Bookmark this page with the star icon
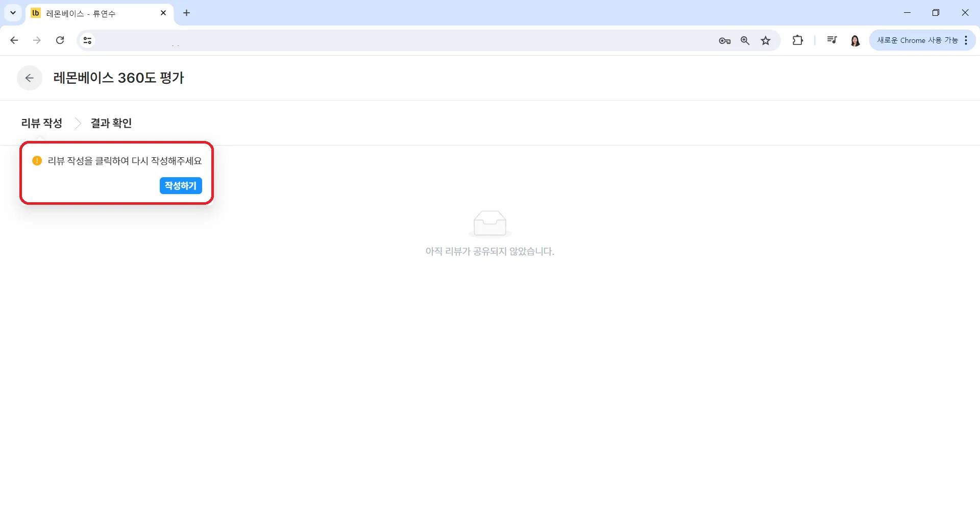Image resolution: width=980 pixels, height=526 pixels. pos(766,41)
